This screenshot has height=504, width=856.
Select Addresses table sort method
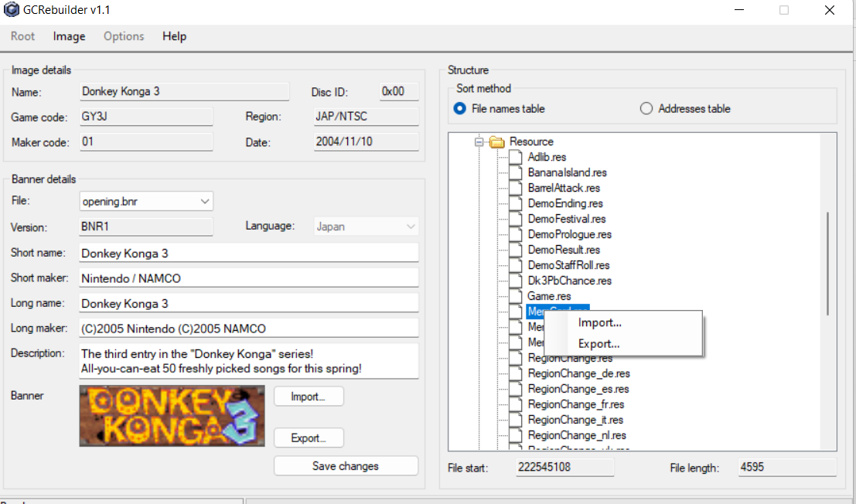coord(646,108)
